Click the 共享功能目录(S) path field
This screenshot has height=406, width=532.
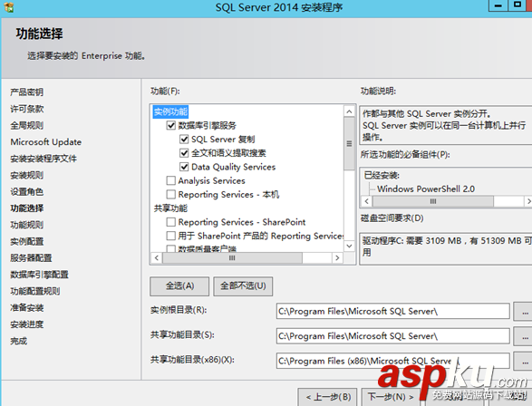pyautogui.click(x=393, y=336)
